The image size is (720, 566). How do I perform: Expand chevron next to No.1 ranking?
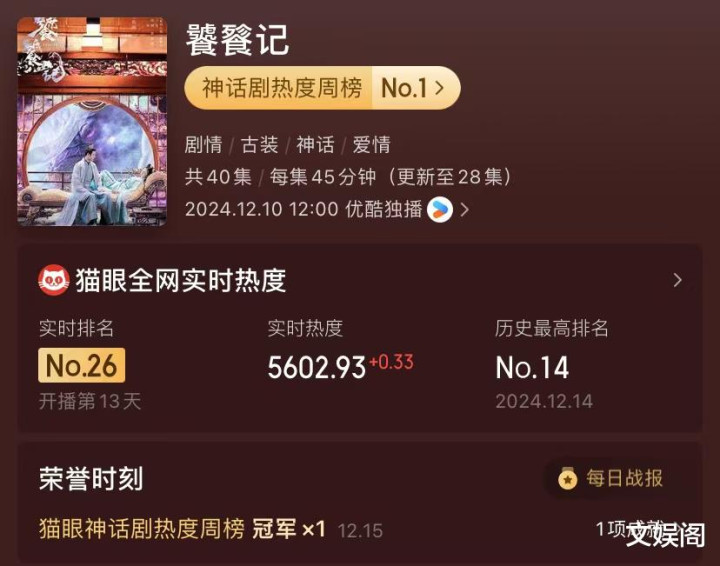pyautogui.click(x=439, y=88)
